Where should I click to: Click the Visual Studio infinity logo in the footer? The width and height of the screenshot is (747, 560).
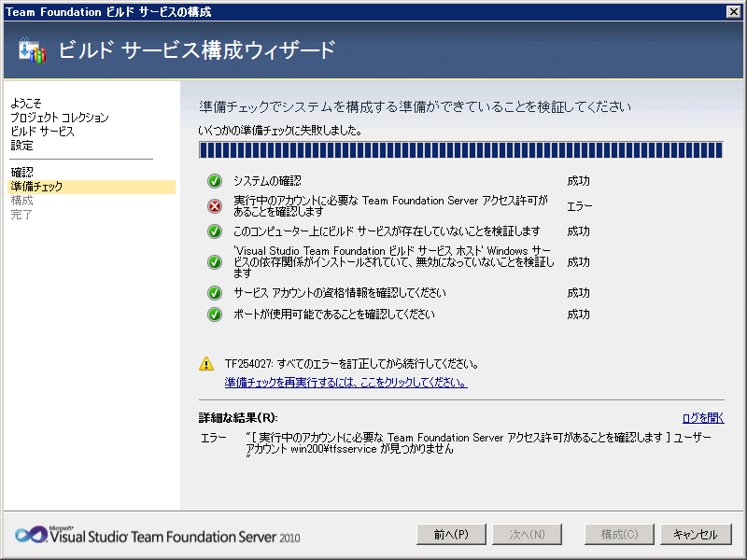pyautogui.click(x=31, y=535)
